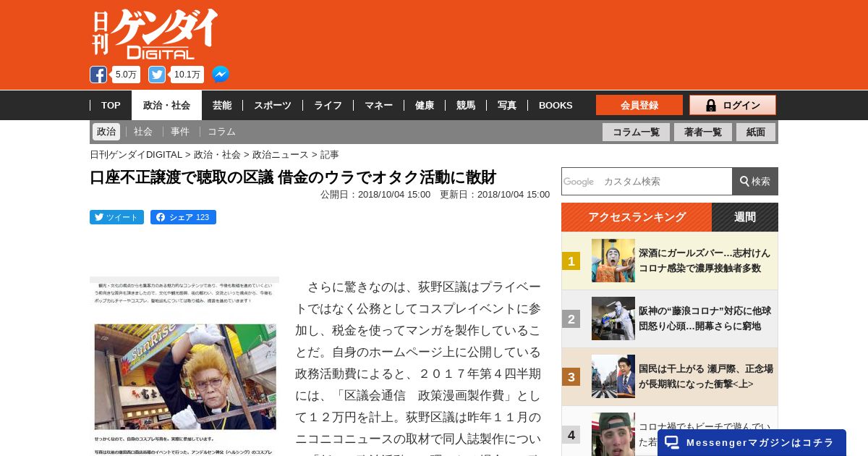Viewport: 868px width, 456px height.
Task: Select 政治・社会 in main navigation
Action: (x=166, y=105)
